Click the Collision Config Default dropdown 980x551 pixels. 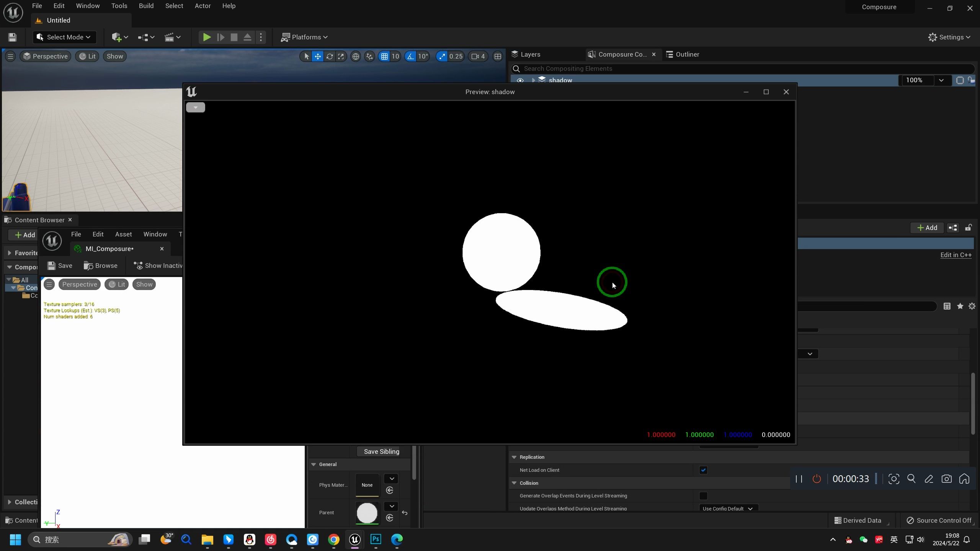(x=728, y=508)
